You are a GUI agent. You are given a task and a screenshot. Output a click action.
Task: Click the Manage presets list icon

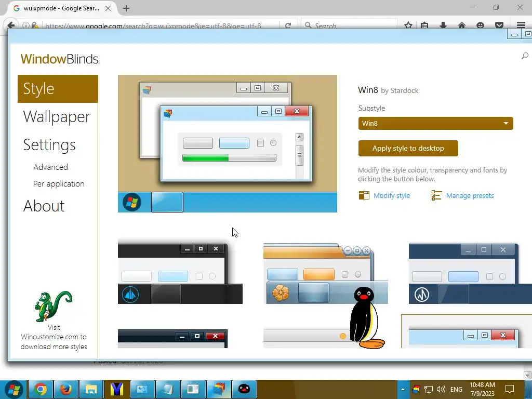click(436, 195)
